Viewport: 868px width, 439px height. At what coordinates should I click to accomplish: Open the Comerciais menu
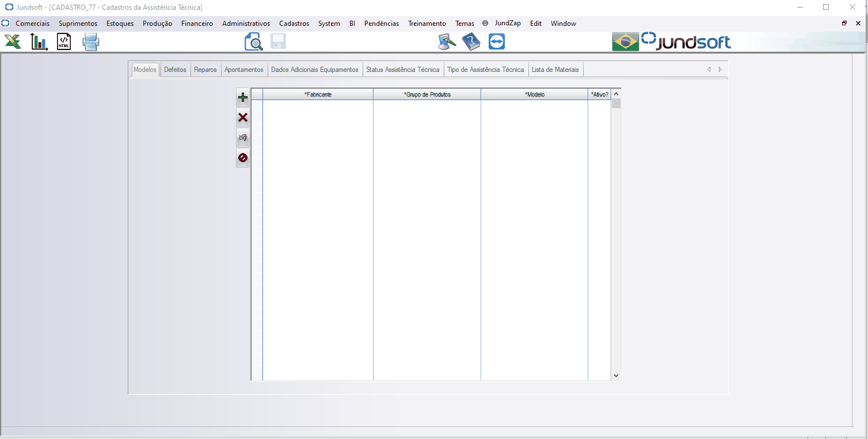(x=32, y=24)
